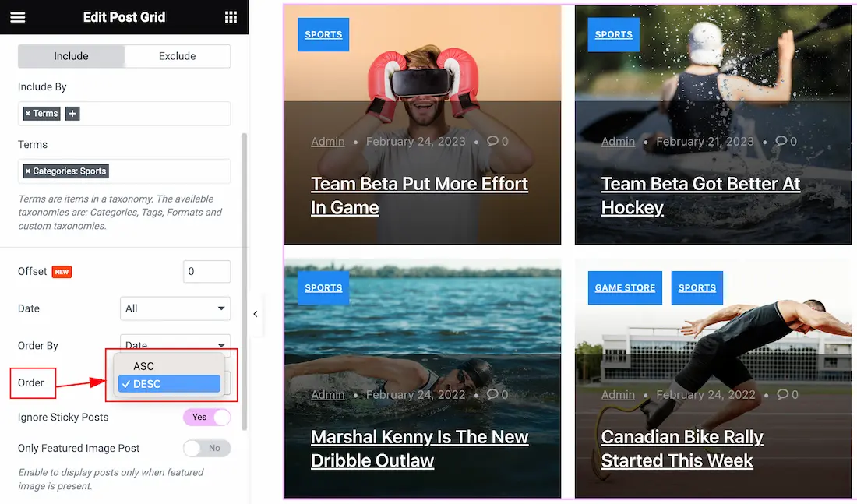857x504 pixels.
Task: Remove the Terms tag via its x
Action: pos(28,114)
